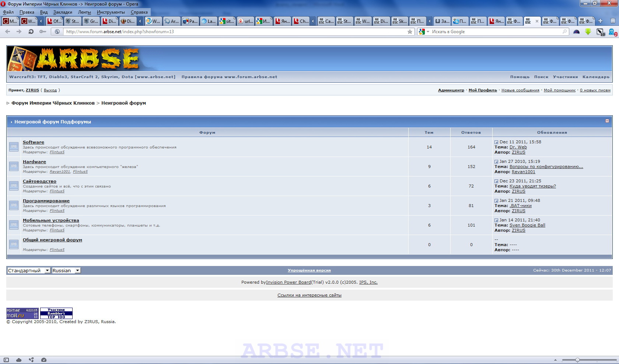Click the Мобильные устройства forum IPB icon
Screen dimensions: 619x364
click(x=14, y=225)
